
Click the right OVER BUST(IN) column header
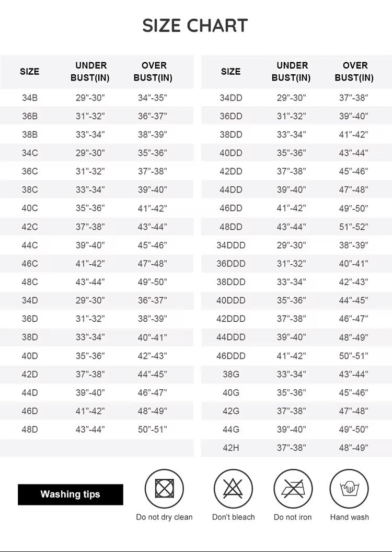[x=354, y=72]
